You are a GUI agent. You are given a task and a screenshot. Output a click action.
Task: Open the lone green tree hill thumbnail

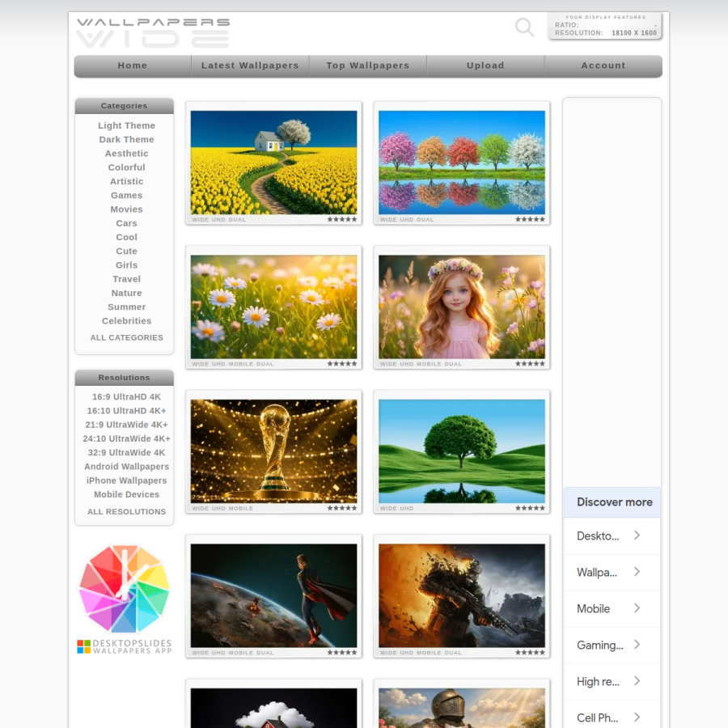pos(462,451)
